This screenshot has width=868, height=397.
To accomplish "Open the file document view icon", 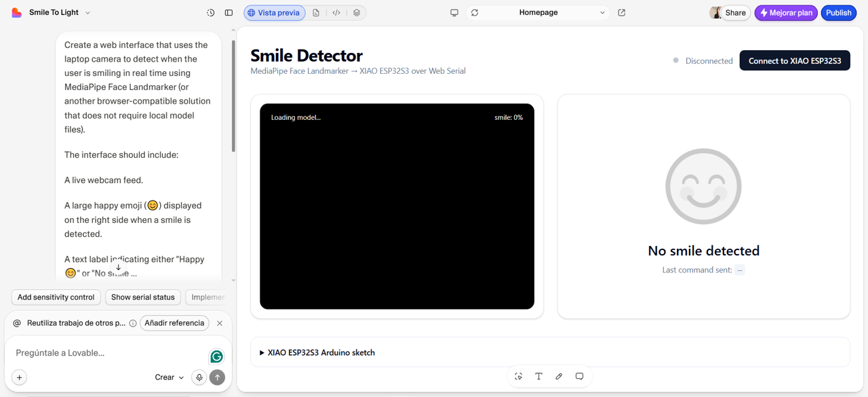I will point(316,13).
